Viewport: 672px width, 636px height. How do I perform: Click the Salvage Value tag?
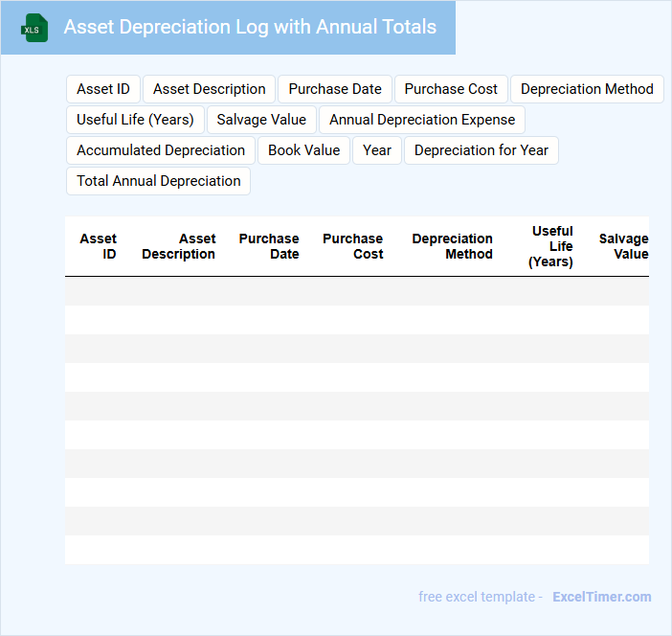click(x=261, y=120)
